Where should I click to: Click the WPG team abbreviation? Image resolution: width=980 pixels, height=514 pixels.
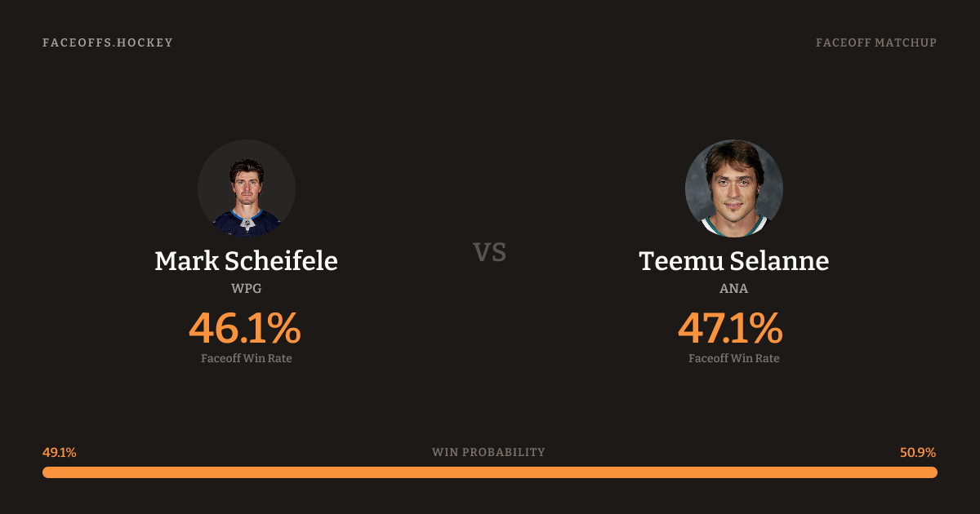click(246, 288)
